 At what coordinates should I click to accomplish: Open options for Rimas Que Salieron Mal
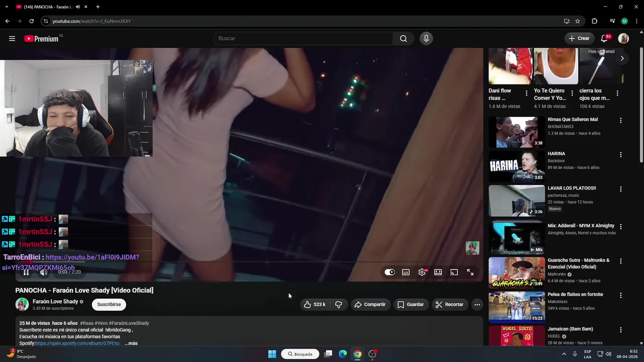click(620, 121)
